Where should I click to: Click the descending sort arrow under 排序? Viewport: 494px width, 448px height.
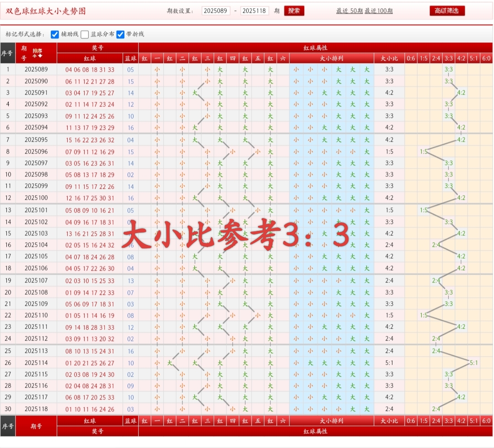(40, 56)
